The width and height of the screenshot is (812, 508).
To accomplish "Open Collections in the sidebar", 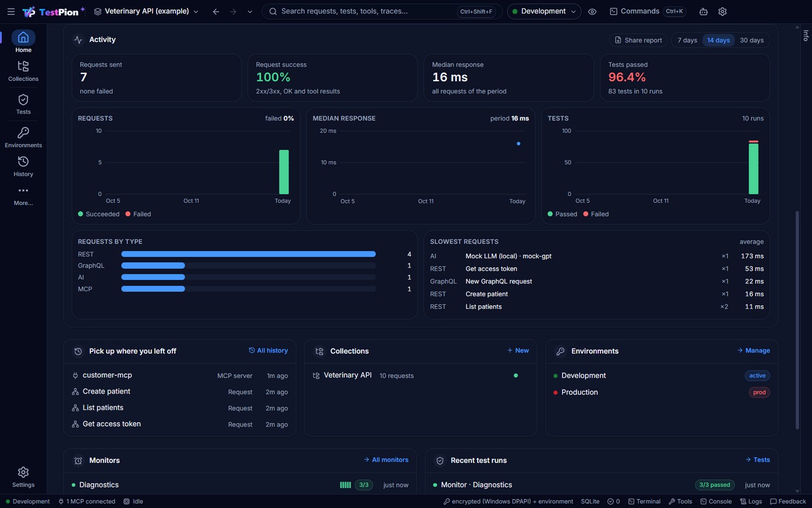I will point(23,71).
